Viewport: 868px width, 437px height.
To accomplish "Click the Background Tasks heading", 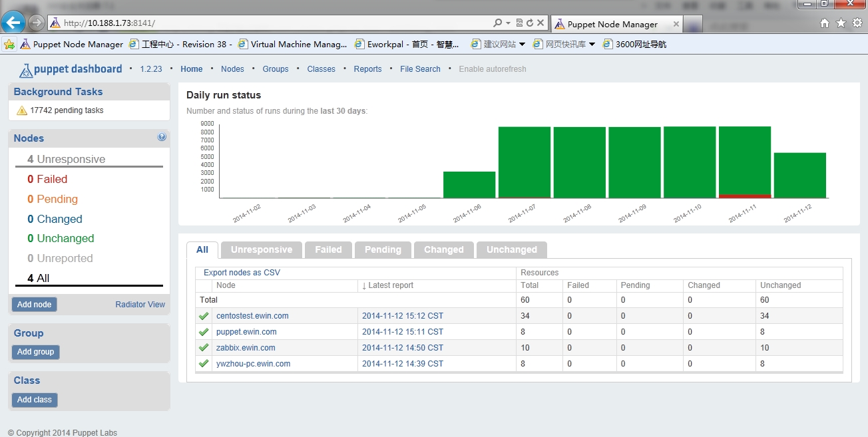I will click(x=58, y=92).
